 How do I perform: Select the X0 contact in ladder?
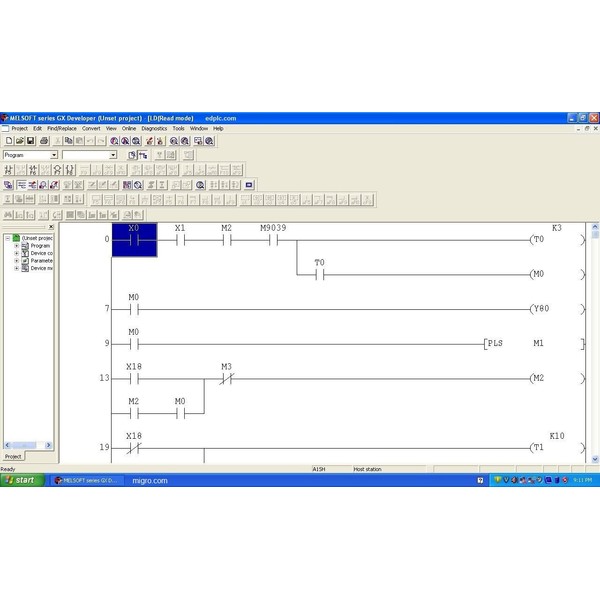click(134, 240)
